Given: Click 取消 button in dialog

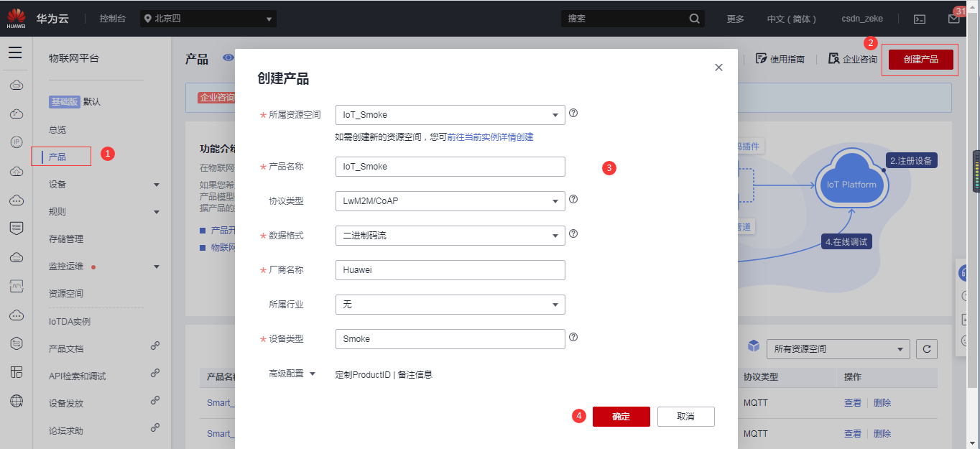Looking at the screenshot, I should coord(686,417).
